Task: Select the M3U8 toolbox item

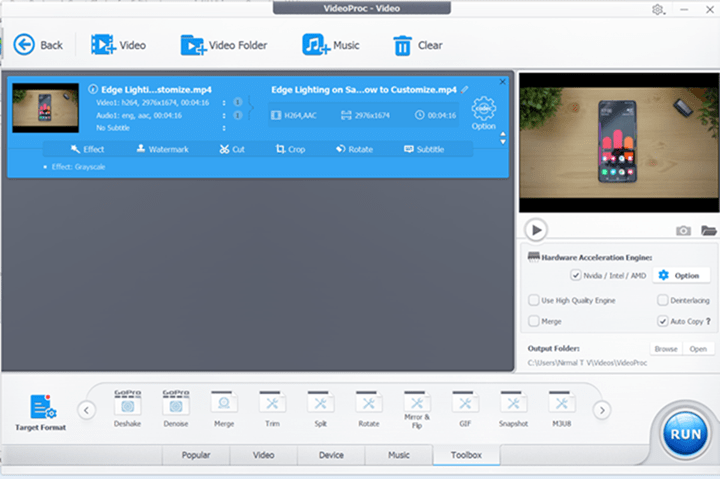Action: click(x=562, y=409)
